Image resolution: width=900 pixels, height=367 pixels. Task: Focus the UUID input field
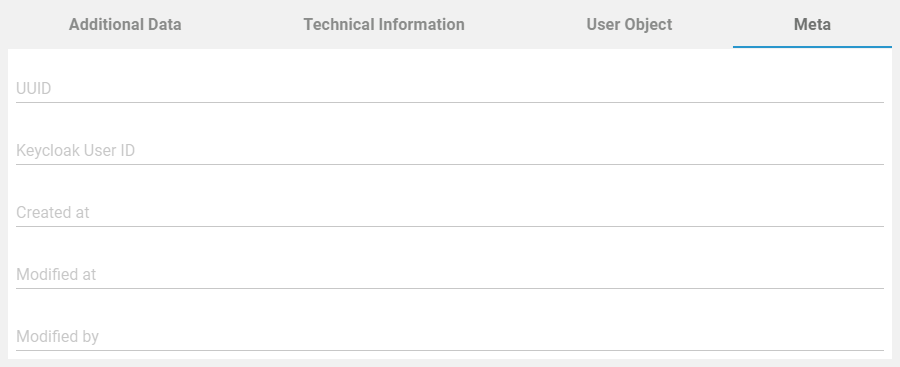(x=450, y=88)
